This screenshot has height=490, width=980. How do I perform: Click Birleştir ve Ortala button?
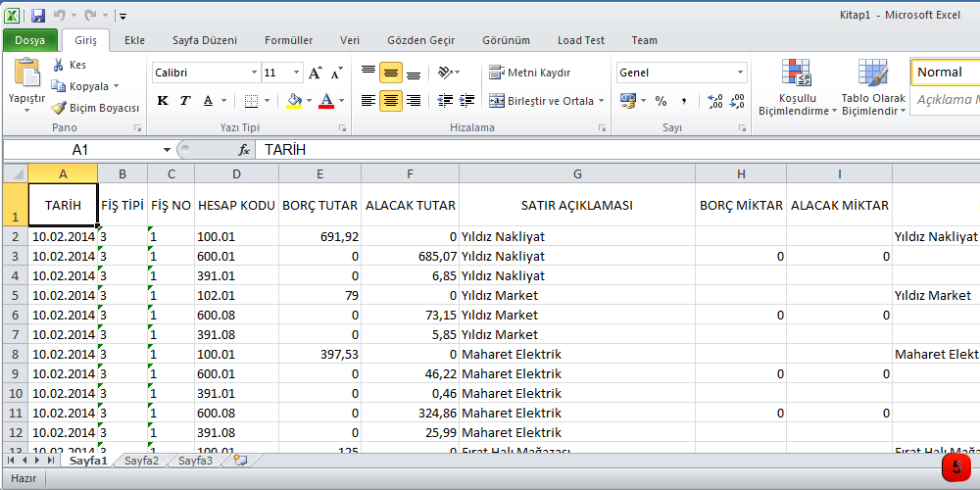[x=541, y=101]
